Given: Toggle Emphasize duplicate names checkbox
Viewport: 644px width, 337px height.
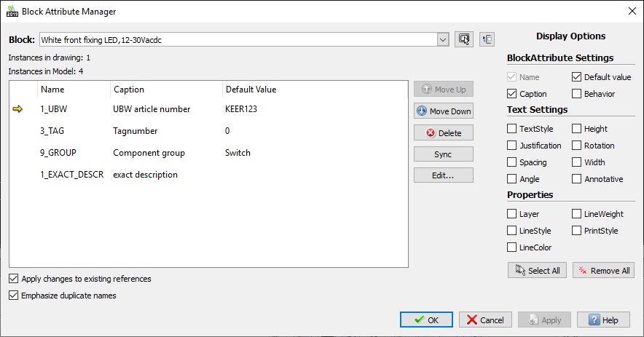Looking at the screenshot, I should [x=14, y=296].
